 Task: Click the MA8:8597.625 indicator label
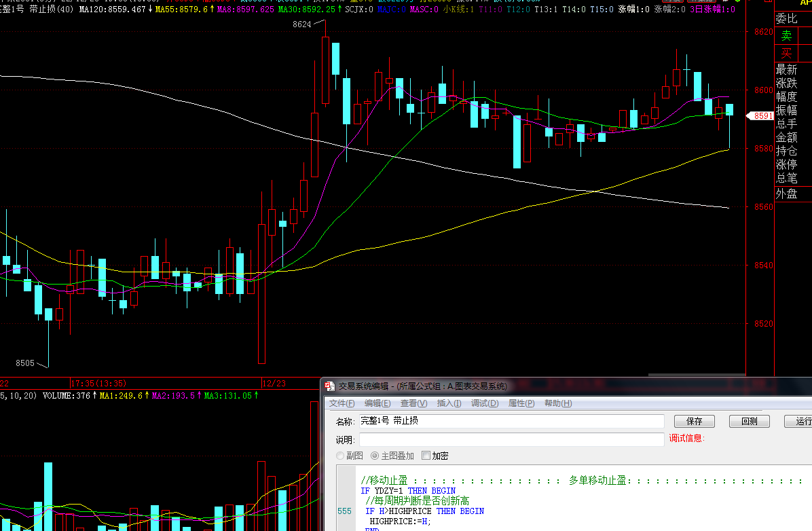246,10
